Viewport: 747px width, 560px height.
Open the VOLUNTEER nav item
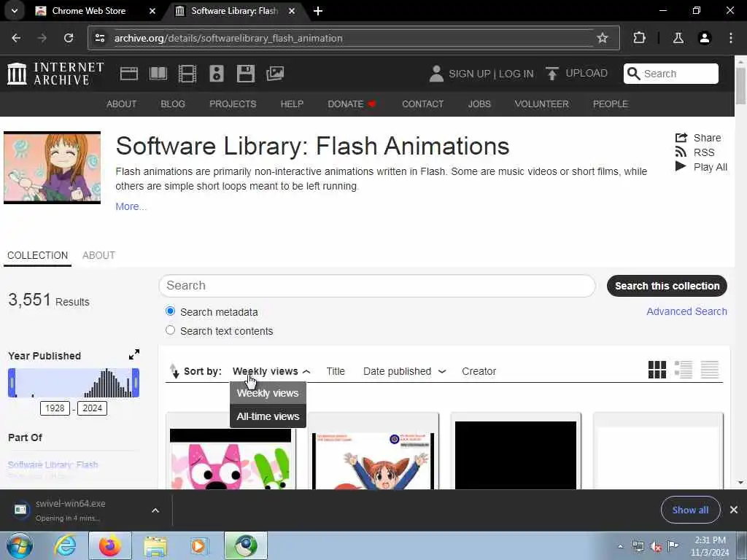(541, 104)
